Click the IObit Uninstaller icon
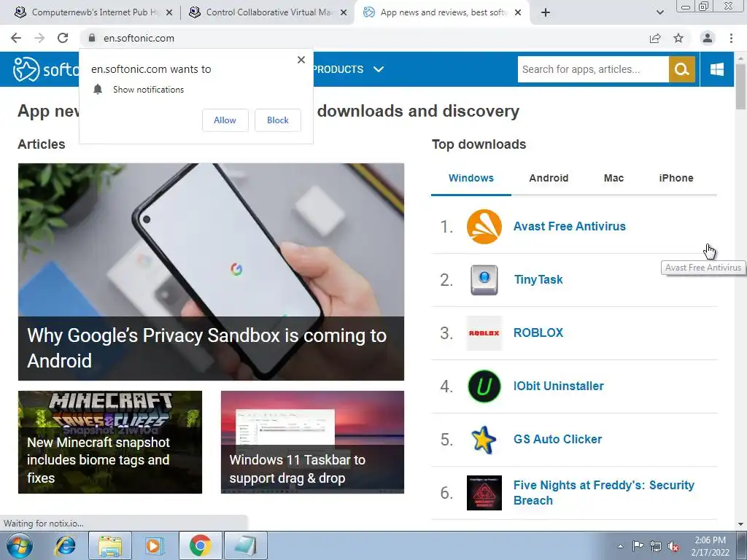 click(484, 386)
